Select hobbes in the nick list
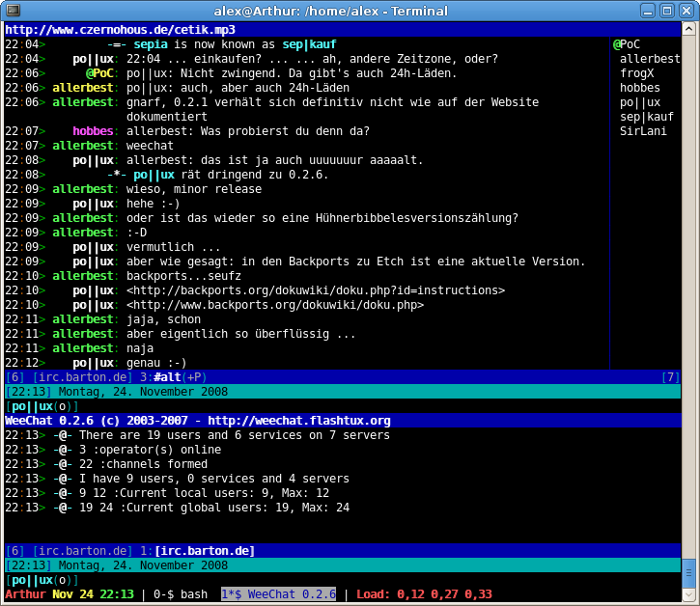 [x=640, y=88]
